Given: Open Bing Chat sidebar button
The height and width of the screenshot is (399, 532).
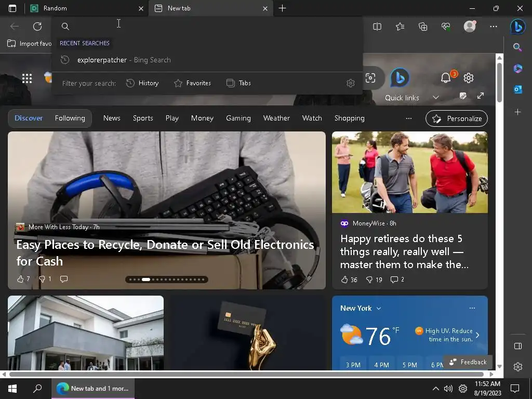Looking at the screenshot, I should (x=518, y=26).
